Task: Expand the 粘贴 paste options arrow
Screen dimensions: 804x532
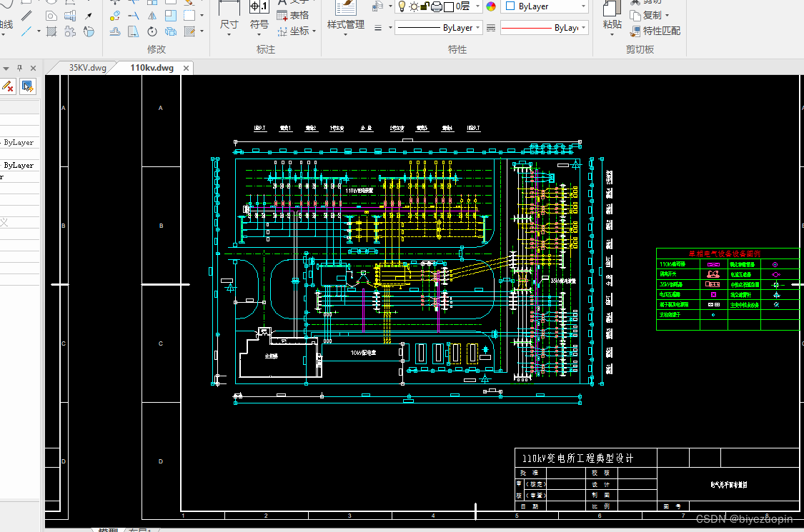Action: coord(612,35)
